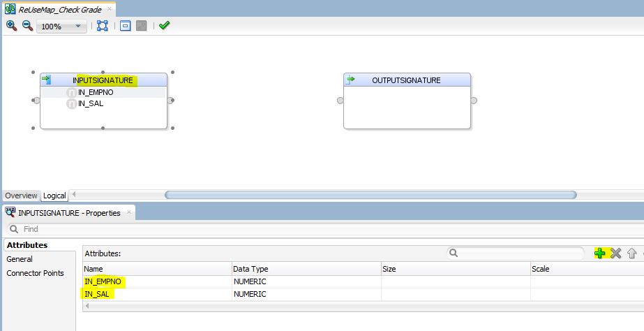The width and height of the screenshot is (644, 331).
Task: Click the Scale cell of IN_SAL row
Action: tap(587, 294)
